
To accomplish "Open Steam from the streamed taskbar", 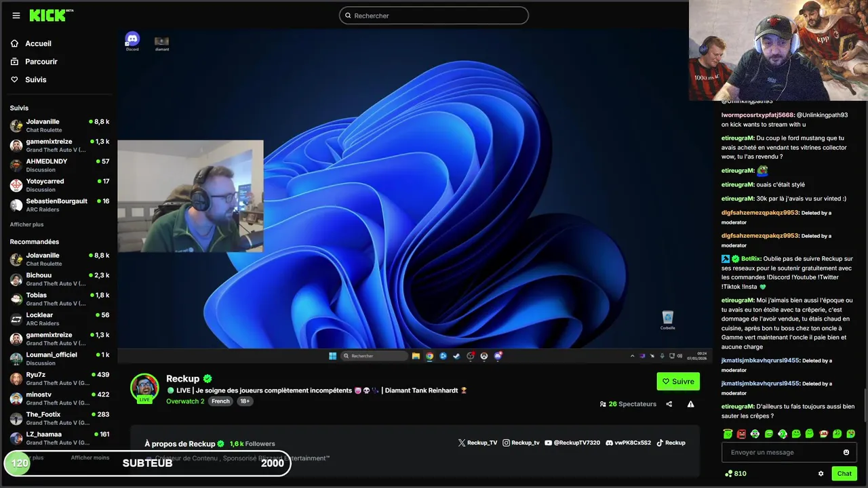I will [456, 356].
